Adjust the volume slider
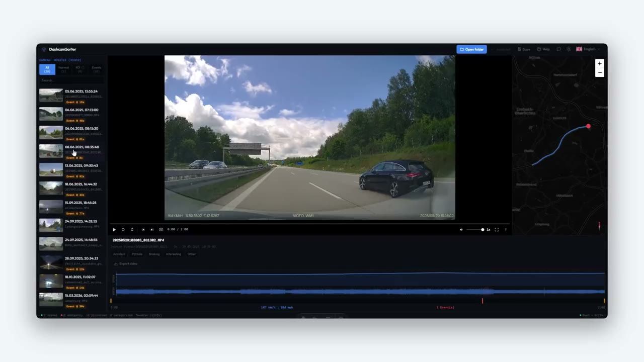 coord(475,229)
